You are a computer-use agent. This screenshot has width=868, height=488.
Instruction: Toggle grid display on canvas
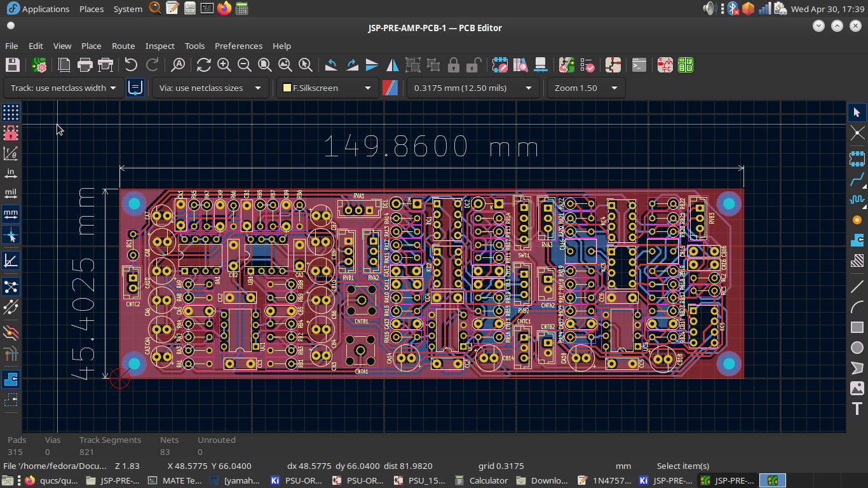point(11,112)
